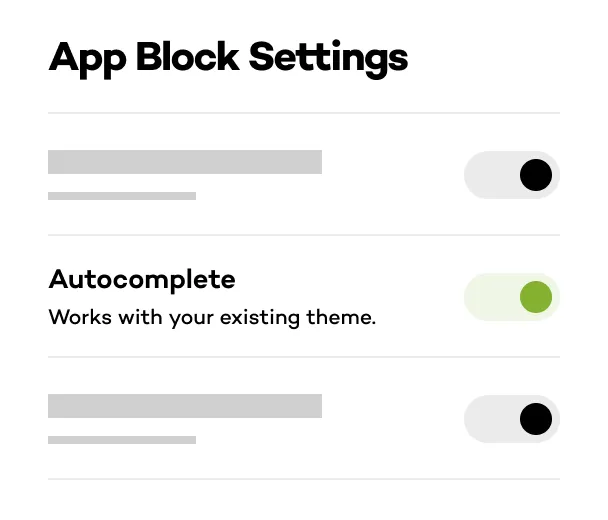This screenshot has width=608, height=520.
Task: Click the "Works with your existing theme." description
Action: pyautogui.click(x=212, y=319)
